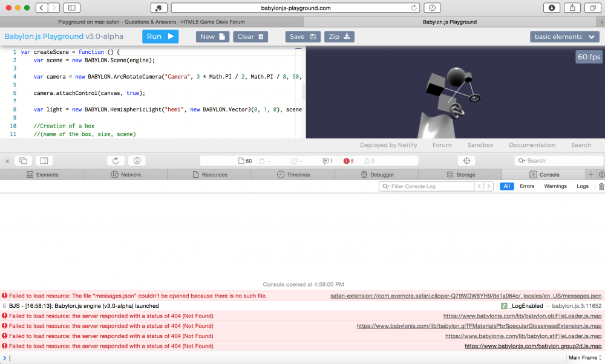The image size is (605, 364).
Task: Click the Evernote extension icon in toolbar
Action: click(x=158, y=8)
